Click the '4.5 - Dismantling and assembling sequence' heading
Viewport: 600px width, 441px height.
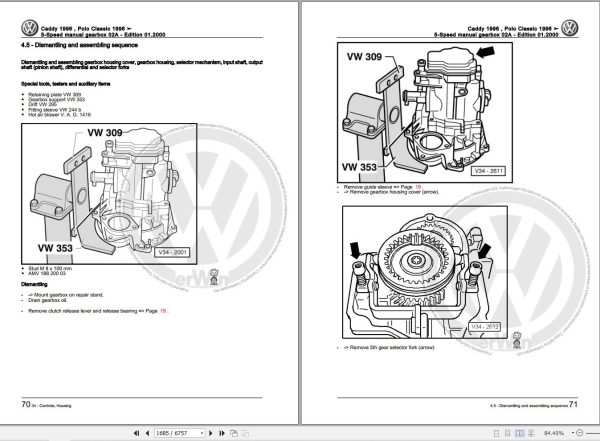pos(79,45)
